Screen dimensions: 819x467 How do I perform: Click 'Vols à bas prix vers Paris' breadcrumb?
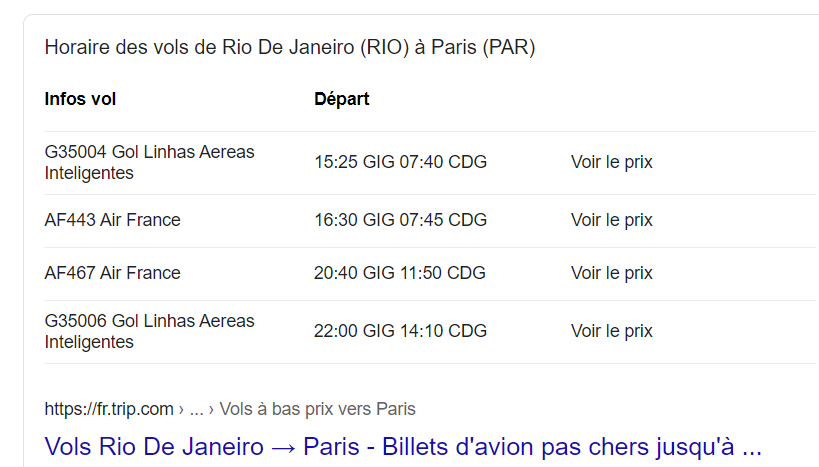tap(317, 409)
